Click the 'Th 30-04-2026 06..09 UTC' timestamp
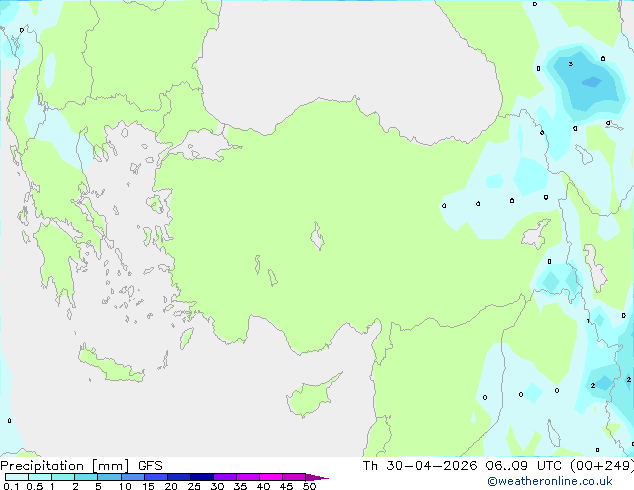The width and height of the screenshot is (634, 490). pyautogui.click(x=464, y=466)
